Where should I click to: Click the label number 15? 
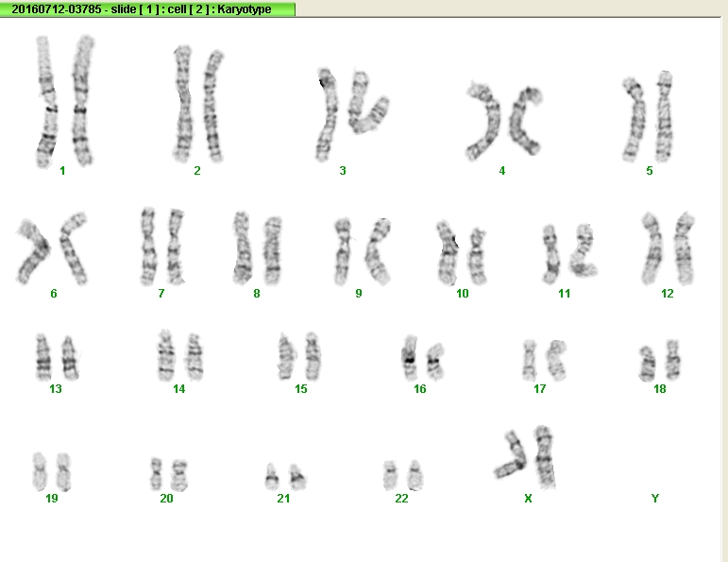(301, 389)
